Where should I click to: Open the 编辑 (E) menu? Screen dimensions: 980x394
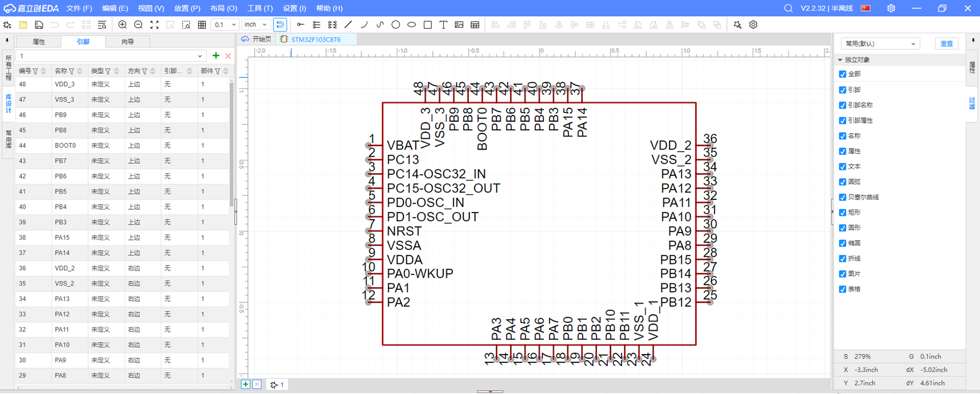[x=115, y=8]
